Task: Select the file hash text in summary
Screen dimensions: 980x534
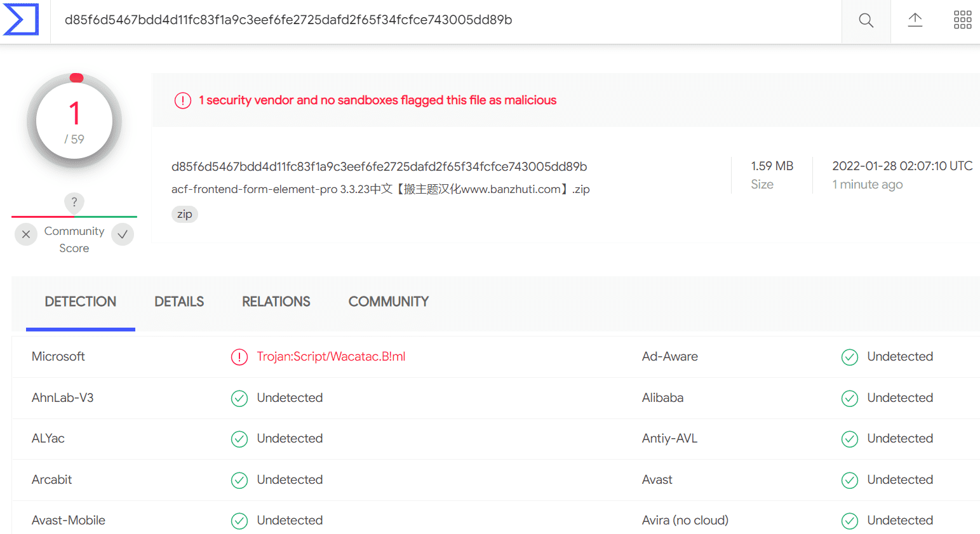Action: pos(379,166)
